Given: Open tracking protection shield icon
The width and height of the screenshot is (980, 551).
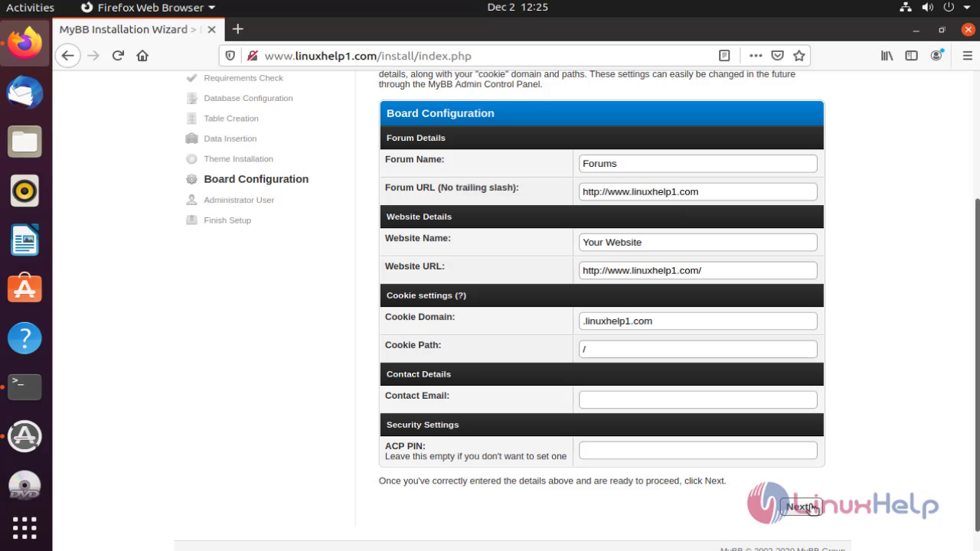Looking at the screenshot, I should click(x=230, y=56).
